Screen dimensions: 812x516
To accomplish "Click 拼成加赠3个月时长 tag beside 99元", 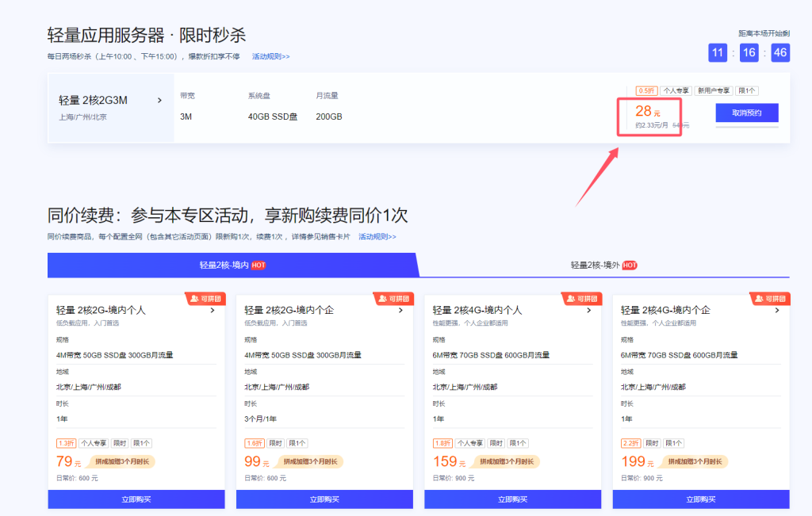I will 310,461.
